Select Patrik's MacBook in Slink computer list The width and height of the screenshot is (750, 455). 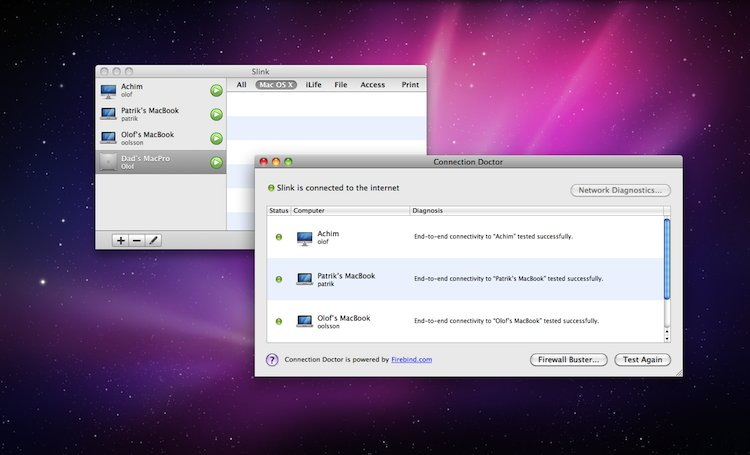tap(161, 114)
